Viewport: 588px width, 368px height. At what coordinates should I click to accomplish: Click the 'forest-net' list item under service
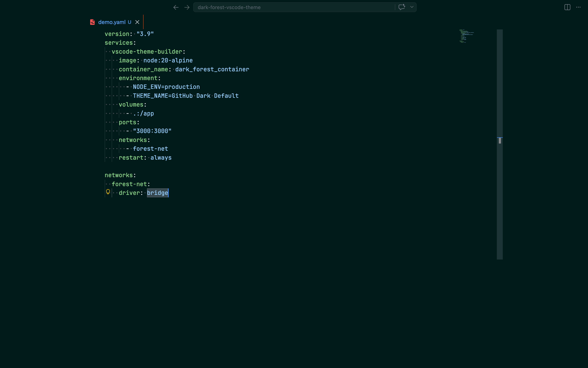(x=150, y=149)
